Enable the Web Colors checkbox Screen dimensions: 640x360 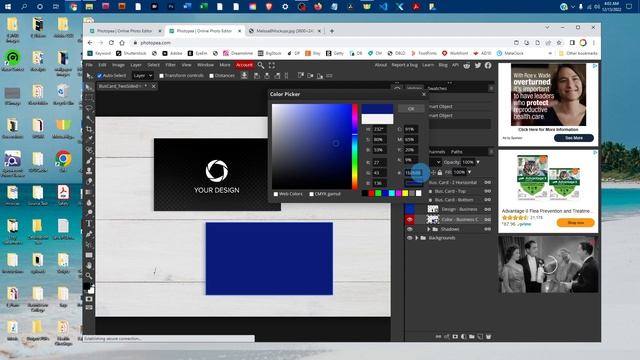coord(276,194)
